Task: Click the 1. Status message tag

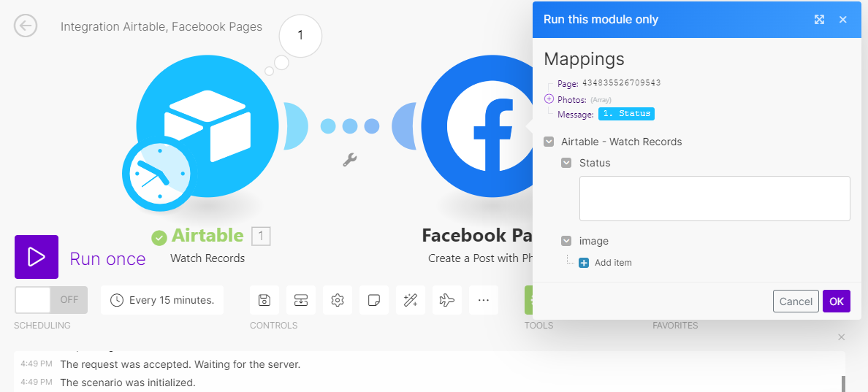Action: pyautogui.click(x=627, y=114)
